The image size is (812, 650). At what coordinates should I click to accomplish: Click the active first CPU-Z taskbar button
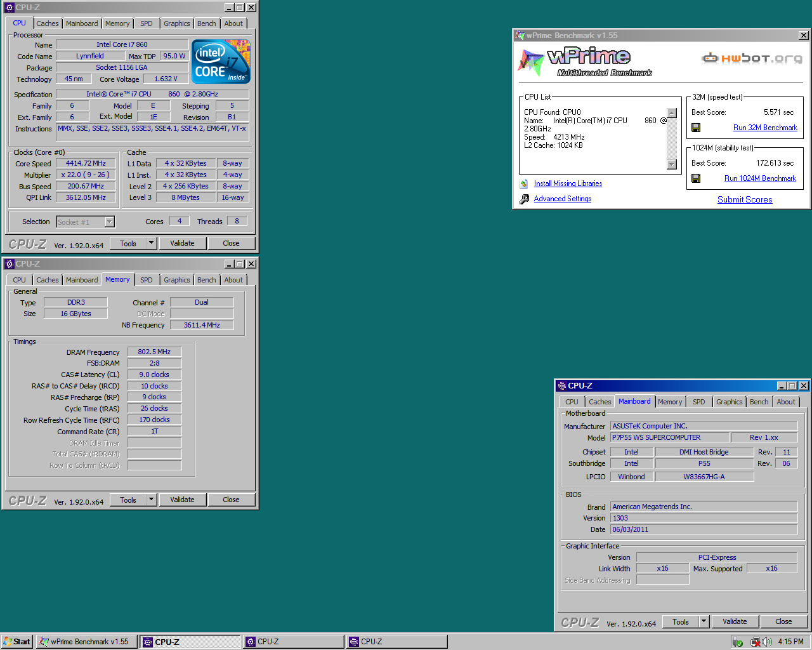pyautogui.click(x=190, y=642)
